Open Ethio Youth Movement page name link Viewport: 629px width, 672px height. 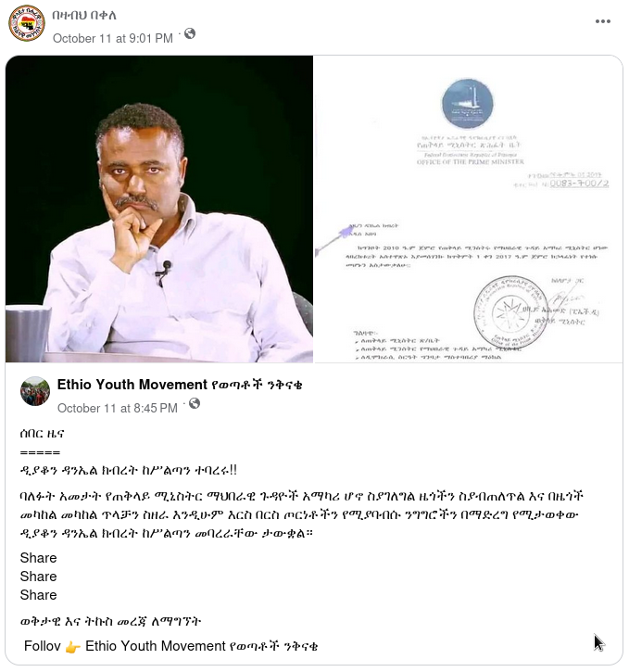click(x=180, y=385)
